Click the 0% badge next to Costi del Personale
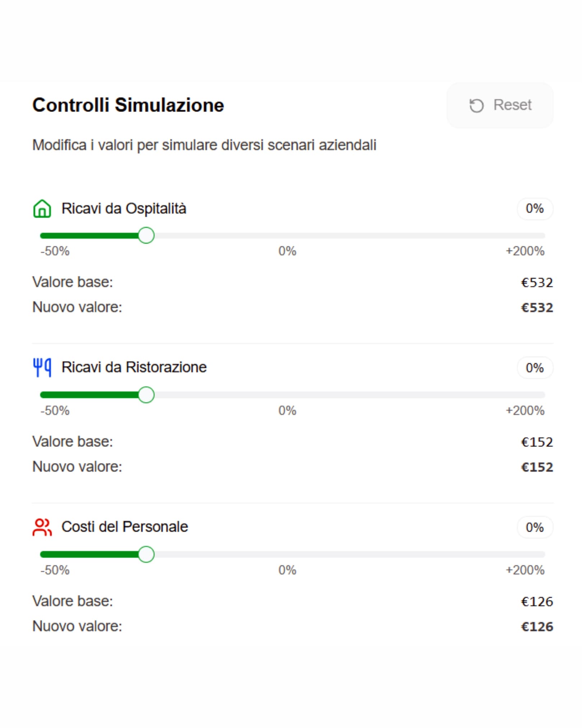Viewport: 582px width, 728px height. pos(535,528)
